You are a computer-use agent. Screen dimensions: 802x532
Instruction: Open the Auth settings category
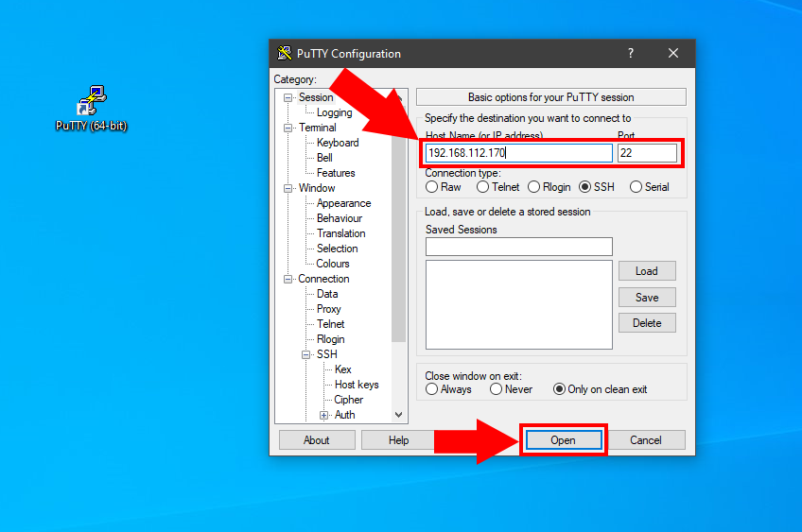pyautogui.click(x=344, y=415)
